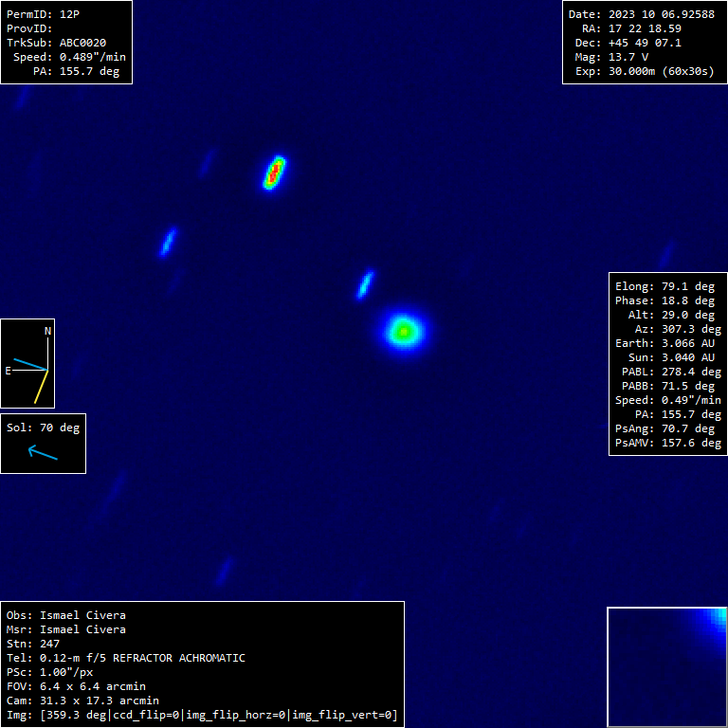Click the Speed: 0.49"/min line in right panel
The height and width of the screenshot is (728, 728).
tap(668, 400)
